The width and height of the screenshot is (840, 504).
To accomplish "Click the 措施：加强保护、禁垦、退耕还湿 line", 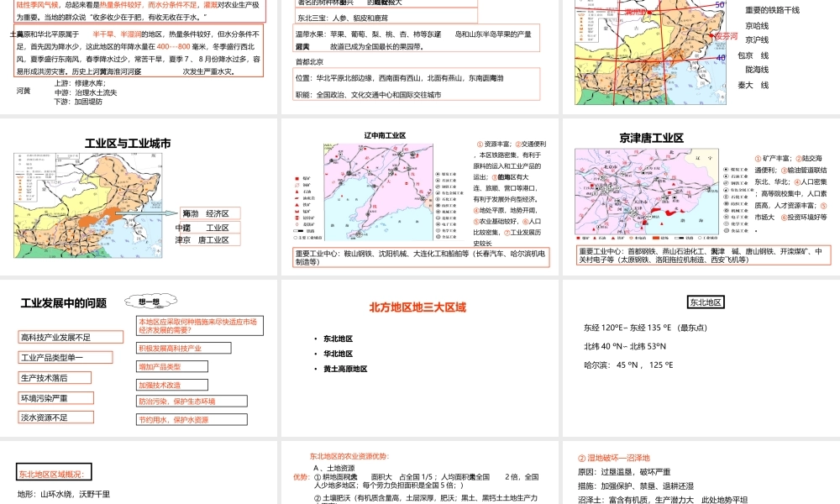I will 635,486.
